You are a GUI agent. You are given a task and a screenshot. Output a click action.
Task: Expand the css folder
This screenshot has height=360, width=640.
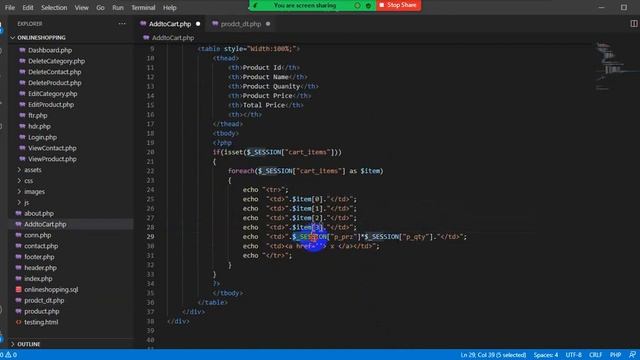pos(29,181)
